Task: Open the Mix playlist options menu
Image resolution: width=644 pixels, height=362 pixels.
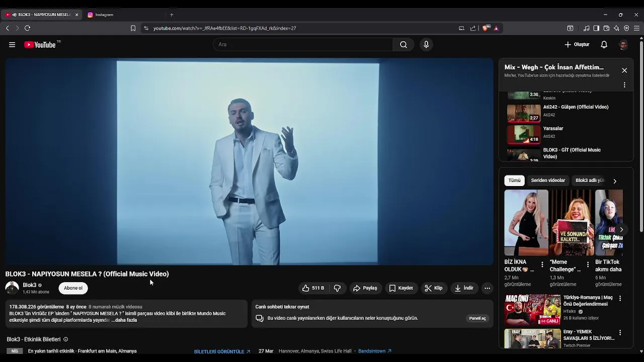Action: click(x=624, y=85)
